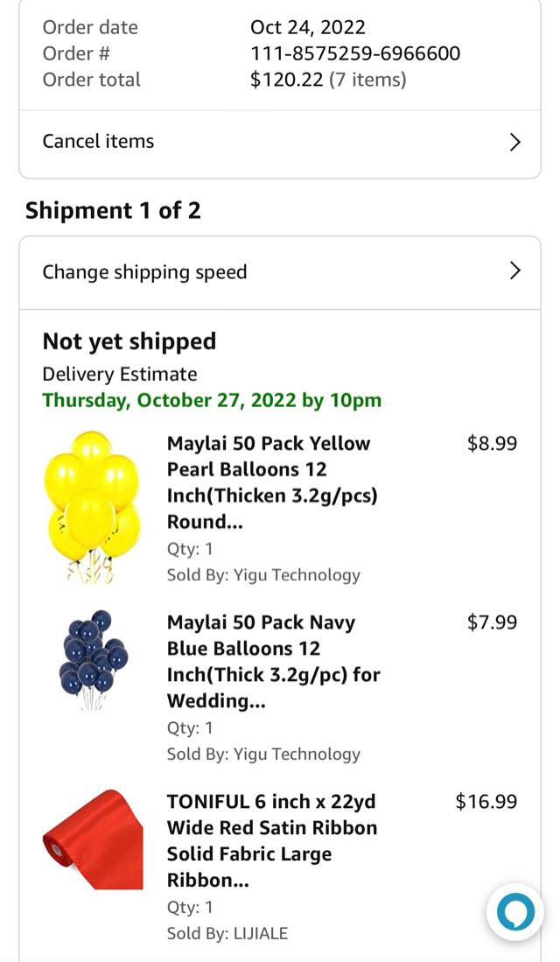
Task: Tap the $7.99 navy balloons price
Action: tap(492, 622)
